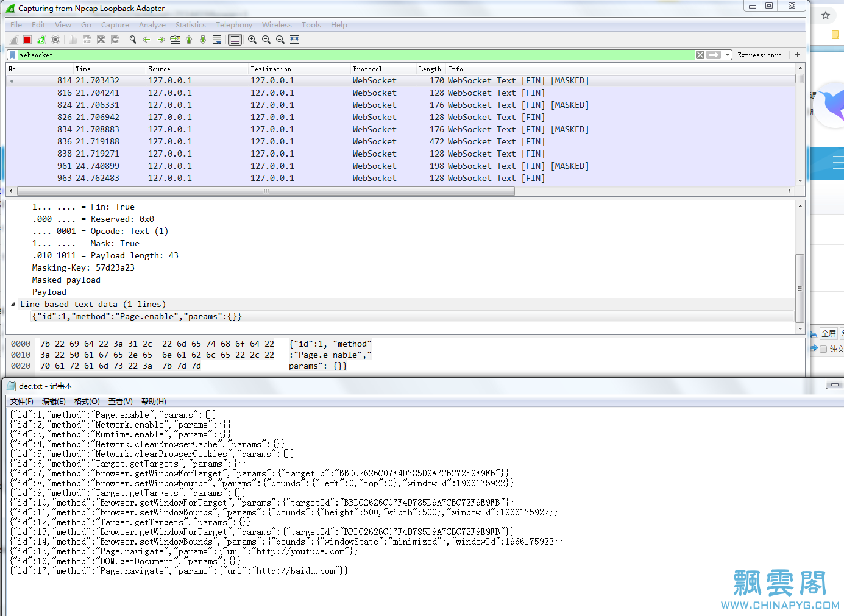This screenshot has height=616, width=844.
Task: Select the Opcode: Text (1) line
Action: click(x=100, y=231)
